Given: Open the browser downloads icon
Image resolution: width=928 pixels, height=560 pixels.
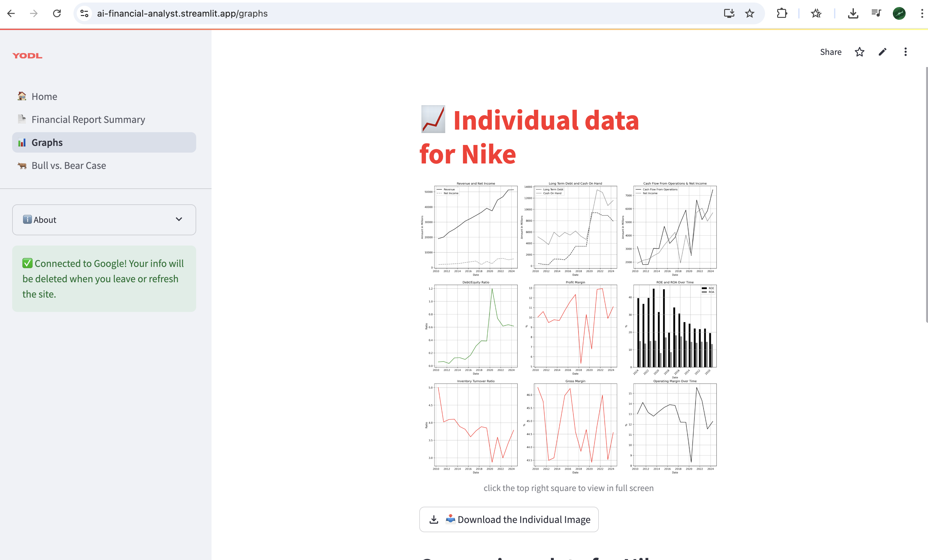Looking at the screenshot, I should [x=853, y=13].
